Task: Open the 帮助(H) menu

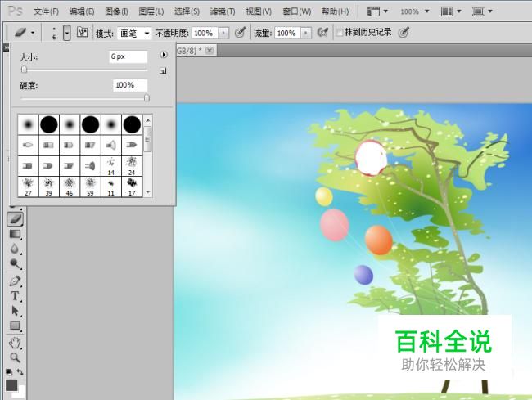Action: pyautogui.click(x=336, y=11)
